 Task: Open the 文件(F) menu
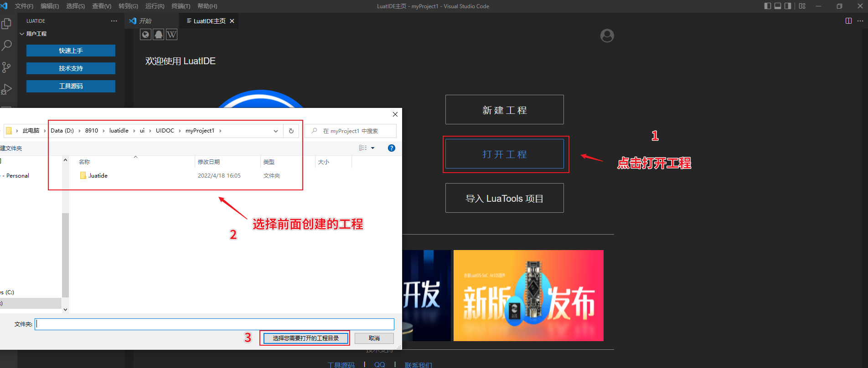coord(24,6)
